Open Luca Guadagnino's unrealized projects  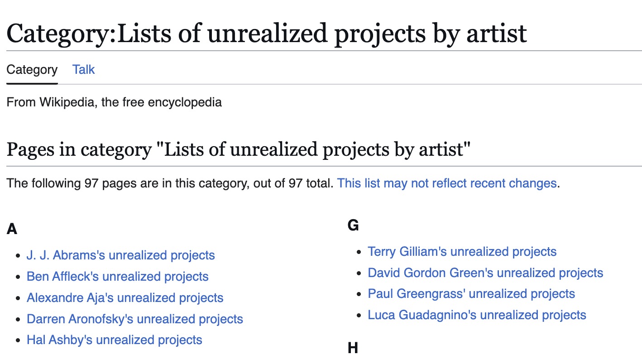click(477, 315)
